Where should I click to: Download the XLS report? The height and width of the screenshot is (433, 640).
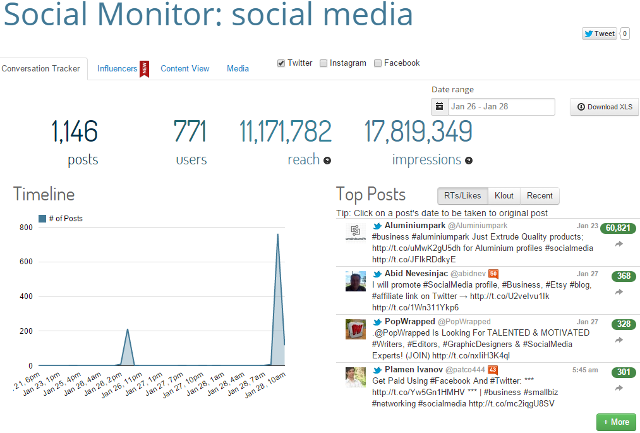(x=604, y=107)
